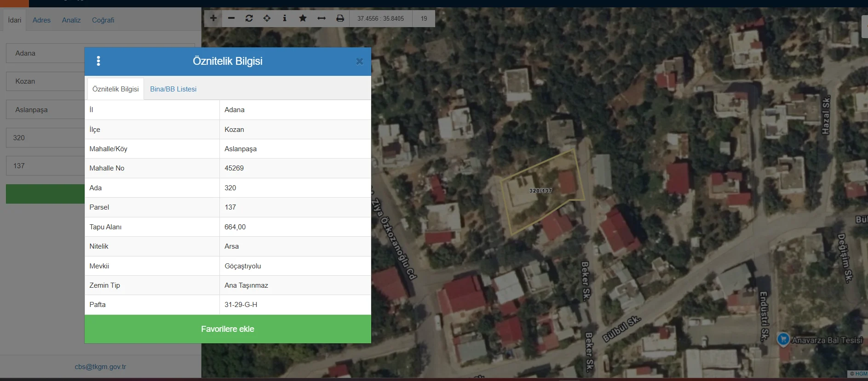868x381 pixels.
Task: Select the Pafta value 31-29-G-H
Action: click(x=241, y=305)
